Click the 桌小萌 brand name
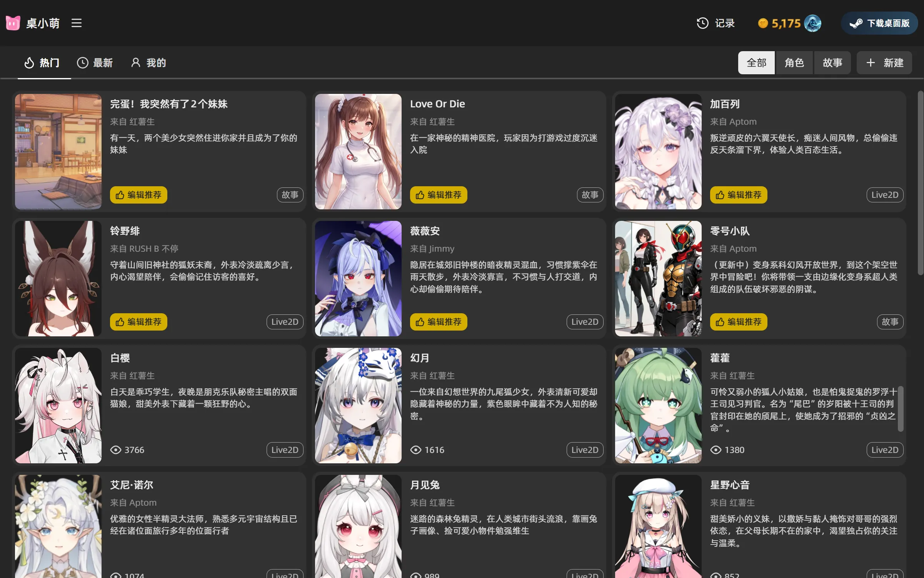The width and height of the screenshot is (924, 578). (x=43, y=23)
